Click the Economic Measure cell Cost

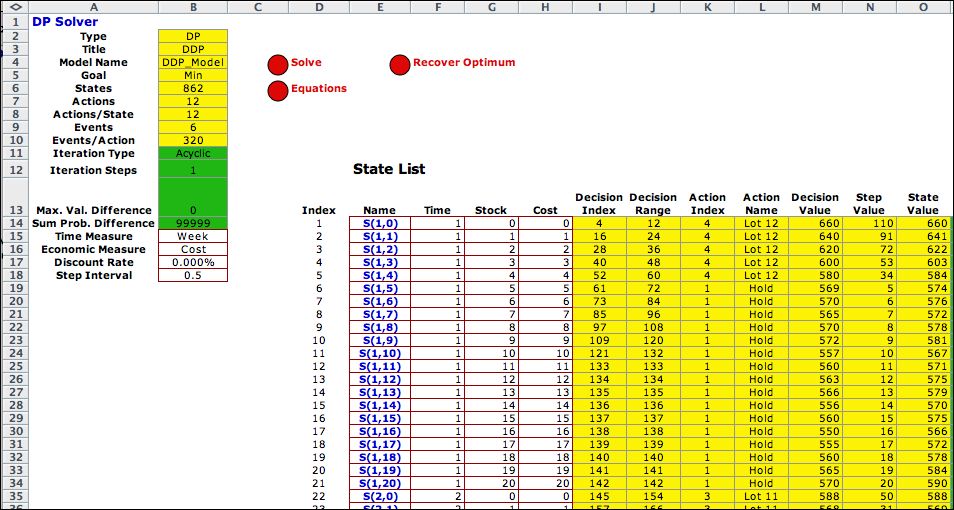point(193,249)
